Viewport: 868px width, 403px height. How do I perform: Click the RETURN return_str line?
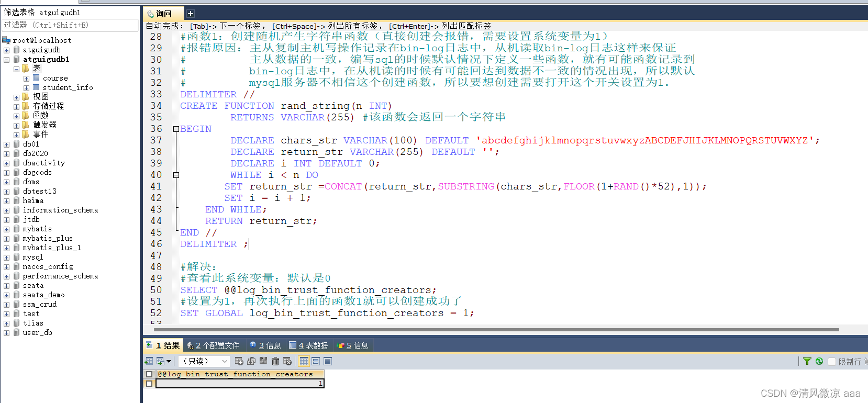point(261,221)
